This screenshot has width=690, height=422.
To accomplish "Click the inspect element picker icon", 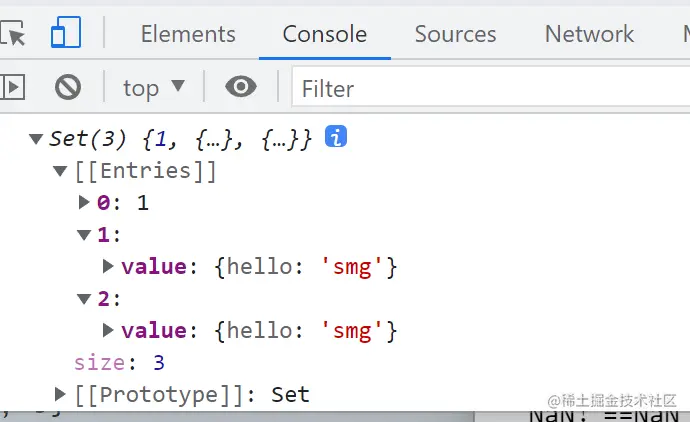I will [x=14, y=34].
